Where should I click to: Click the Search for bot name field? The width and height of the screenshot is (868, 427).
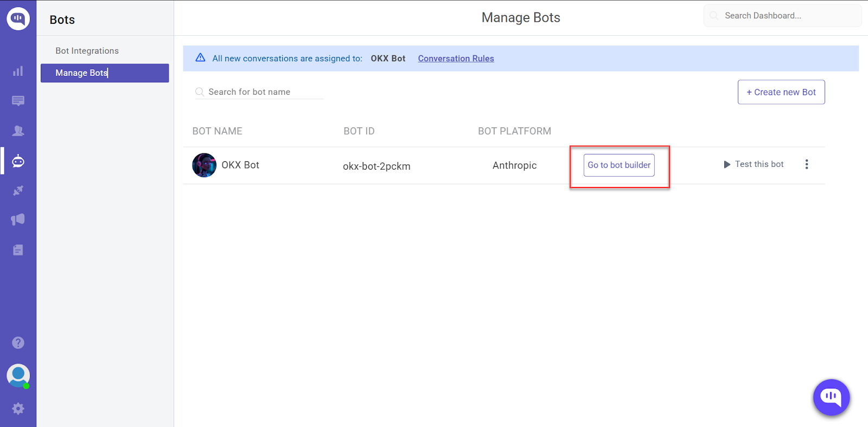pos(259,92)
